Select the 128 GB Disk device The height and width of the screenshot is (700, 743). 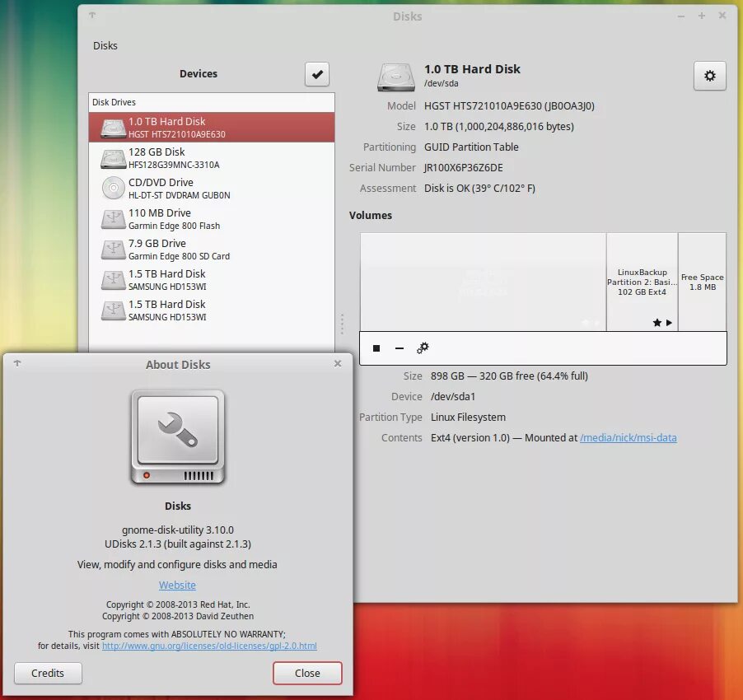212,158
